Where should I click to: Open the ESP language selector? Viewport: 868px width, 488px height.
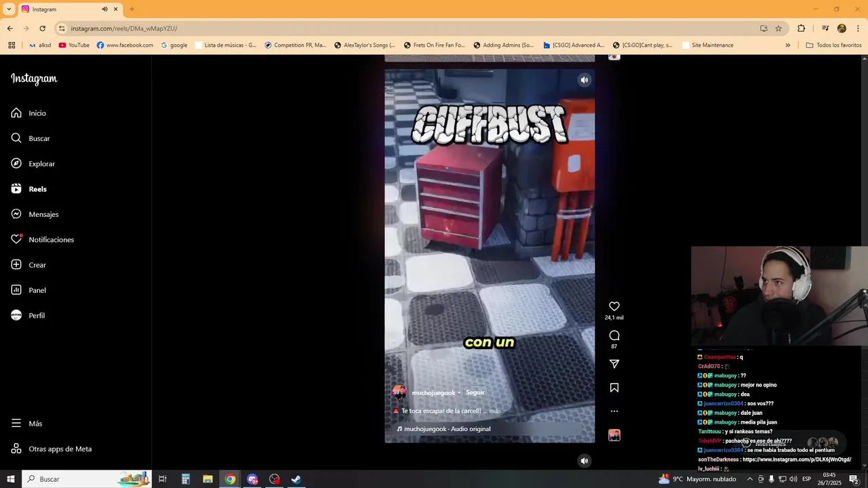coord(806,479)
